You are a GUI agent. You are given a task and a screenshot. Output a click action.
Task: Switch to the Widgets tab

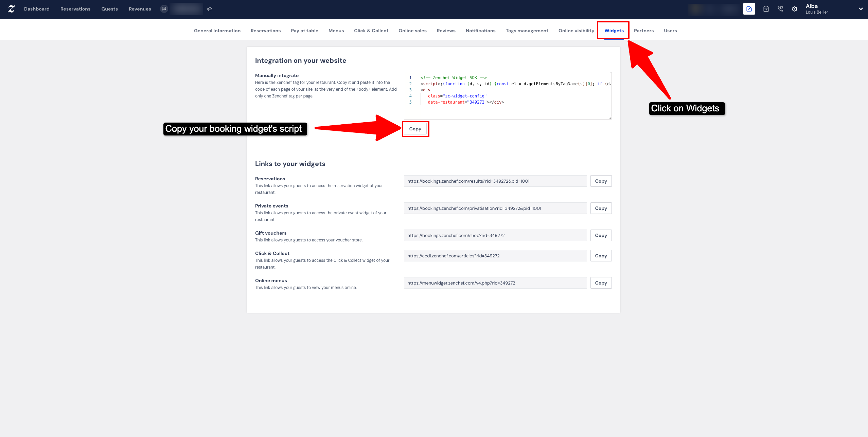point(614,30)
